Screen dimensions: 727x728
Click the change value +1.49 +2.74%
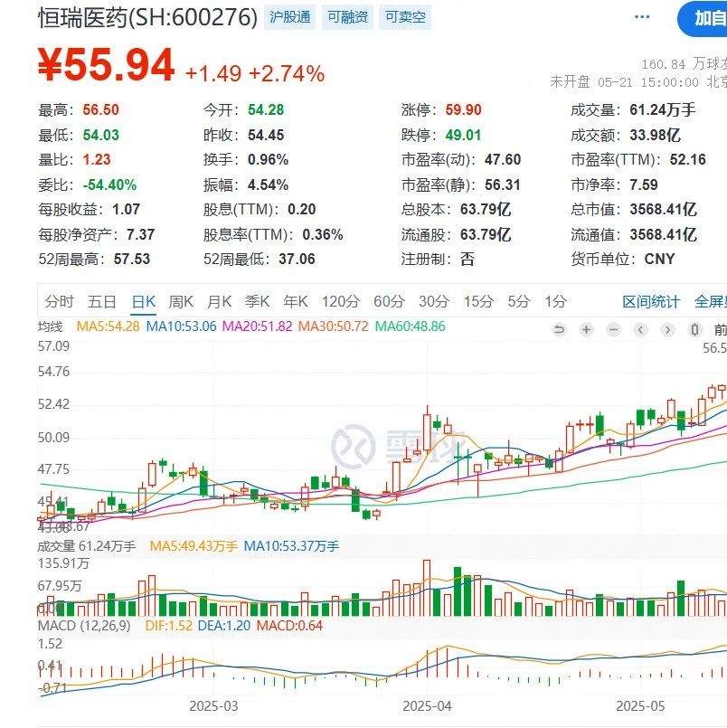click(255, 73)
